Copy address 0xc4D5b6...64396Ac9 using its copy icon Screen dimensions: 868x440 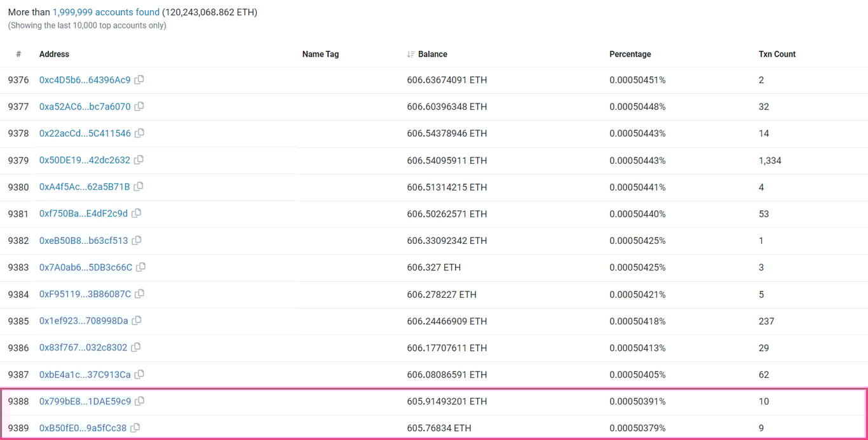pyautogui.click(x=139, y=80)
